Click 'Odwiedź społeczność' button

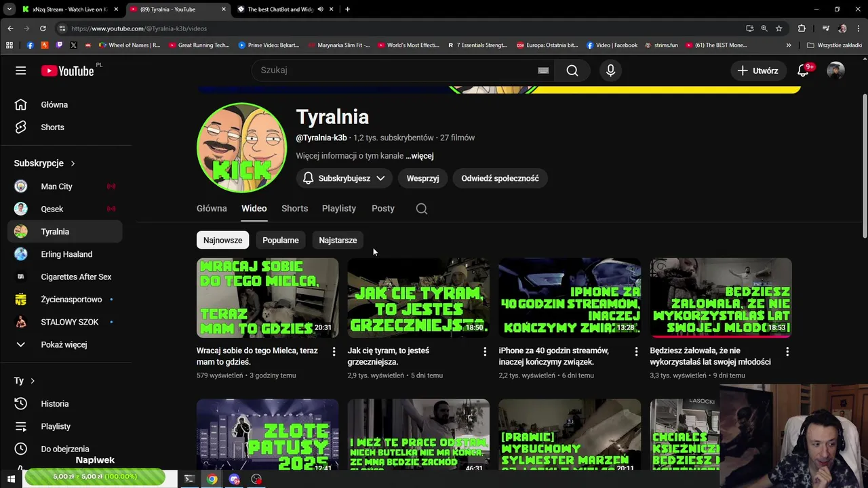(x=500, y=178)
